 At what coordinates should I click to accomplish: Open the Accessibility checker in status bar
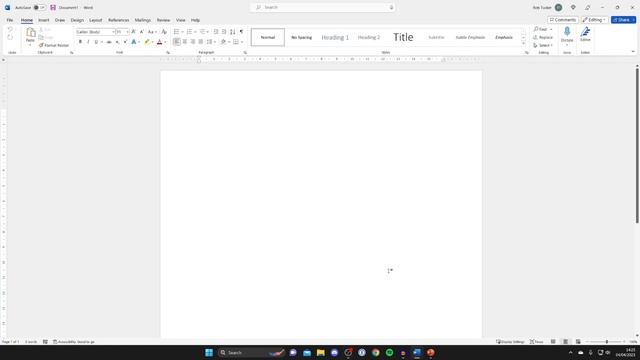point(74,342)
